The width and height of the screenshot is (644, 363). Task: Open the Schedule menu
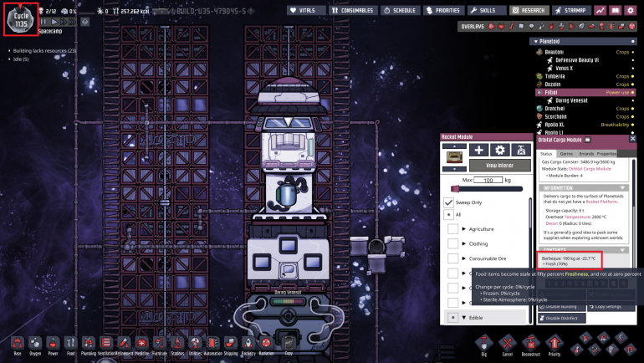click(400, 10)
